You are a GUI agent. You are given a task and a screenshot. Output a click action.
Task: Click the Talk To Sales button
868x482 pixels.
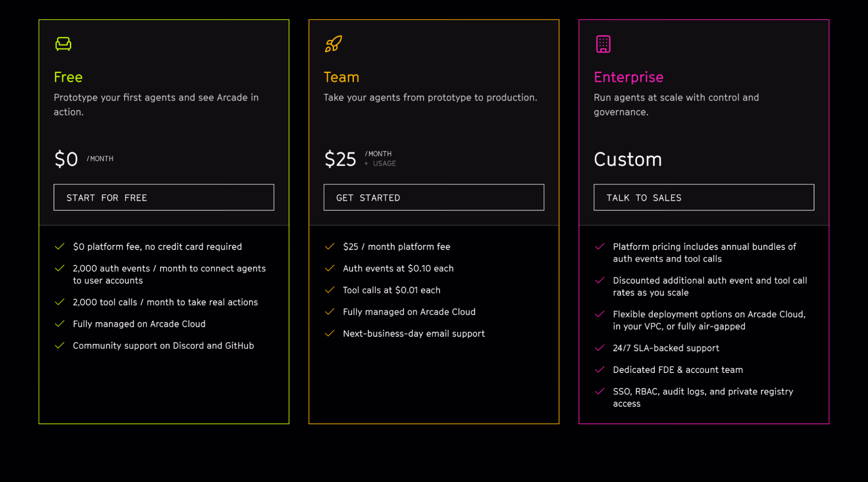click(704, 197)
